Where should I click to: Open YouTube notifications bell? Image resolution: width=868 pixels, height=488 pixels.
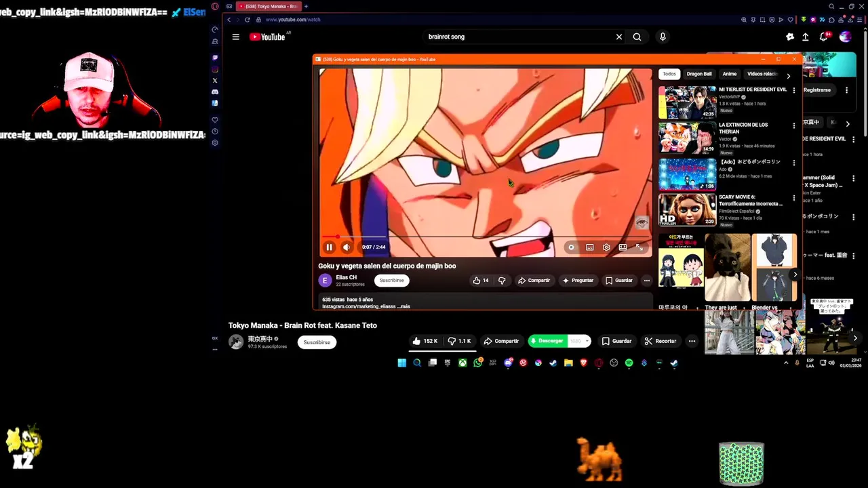(823, 37)
